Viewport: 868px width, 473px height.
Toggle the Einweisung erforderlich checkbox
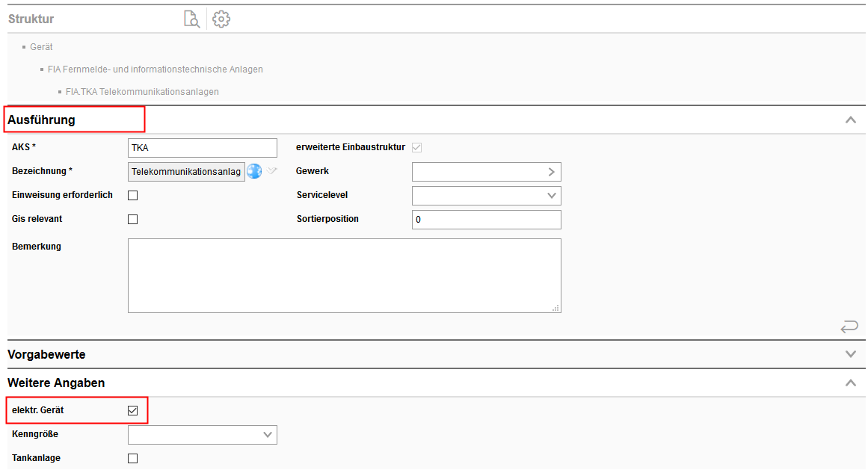133,196
